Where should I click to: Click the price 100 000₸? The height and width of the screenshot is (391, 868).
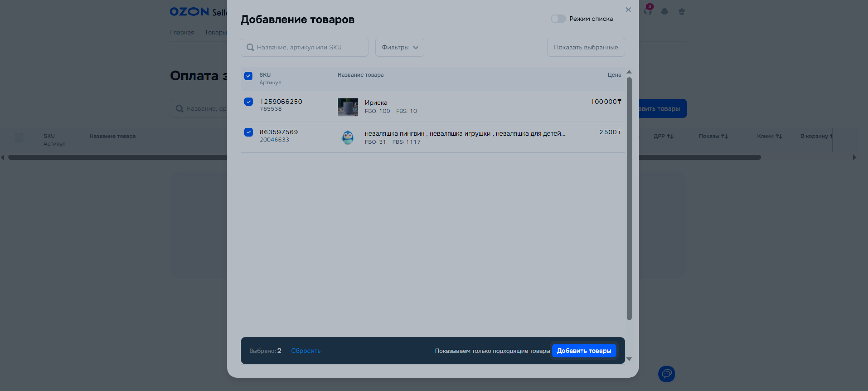tap(606, 102)
